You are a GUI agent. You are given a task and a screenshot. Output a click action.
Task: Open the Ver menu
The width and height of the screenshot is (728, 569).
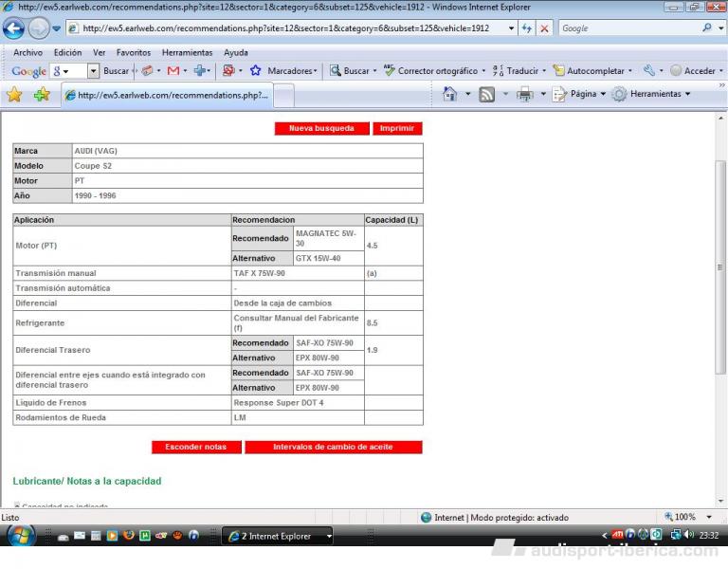point(99,52)
